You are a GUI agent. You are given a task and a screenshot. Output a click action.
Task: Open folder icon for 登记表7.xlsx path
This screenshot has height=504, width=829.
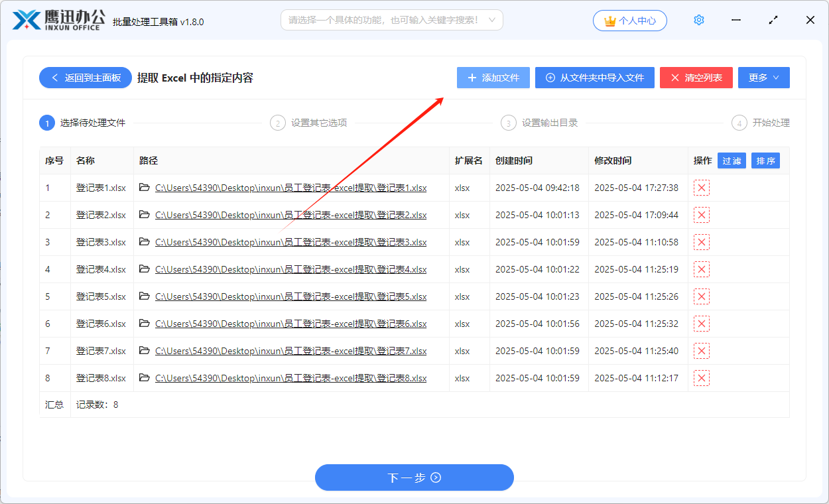145,351
